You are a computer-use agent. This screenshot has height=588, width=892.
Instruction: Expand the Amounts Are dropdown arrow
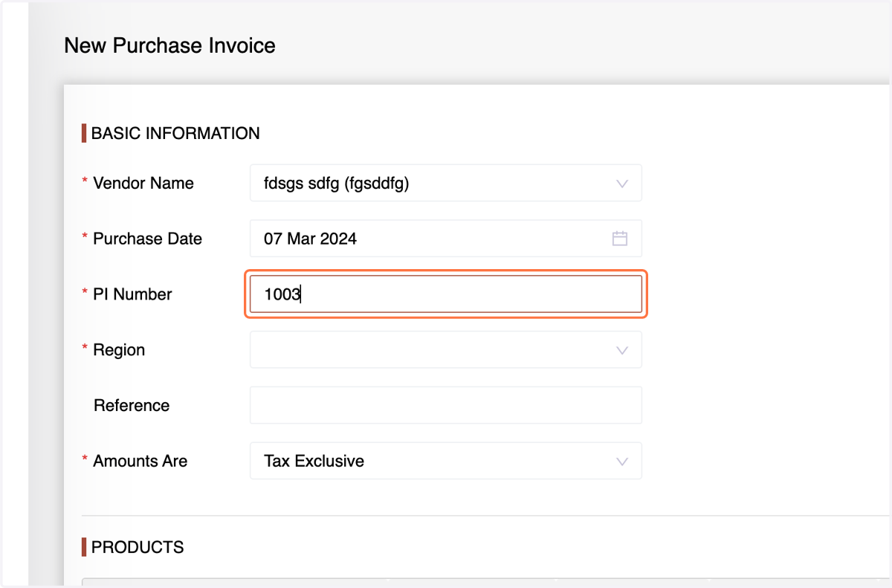(x=622, y=462)
